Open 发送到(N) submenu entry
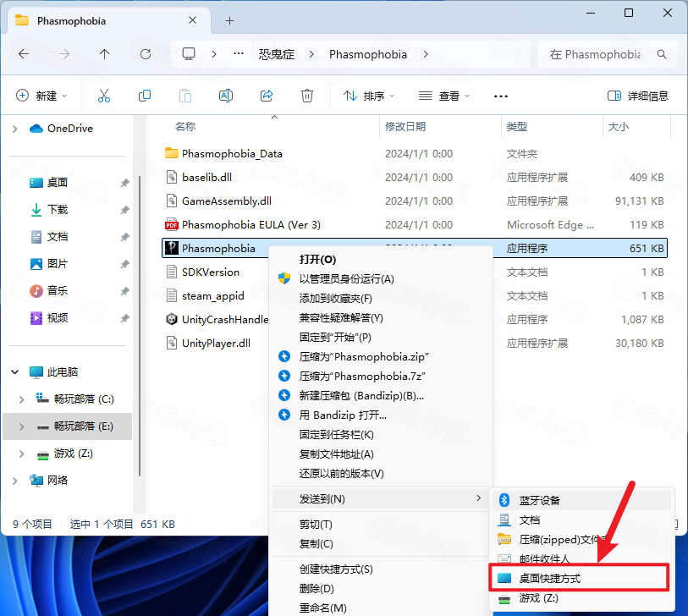Image resolution: width=688 pixels, height=616 pixels. point(381,499)
